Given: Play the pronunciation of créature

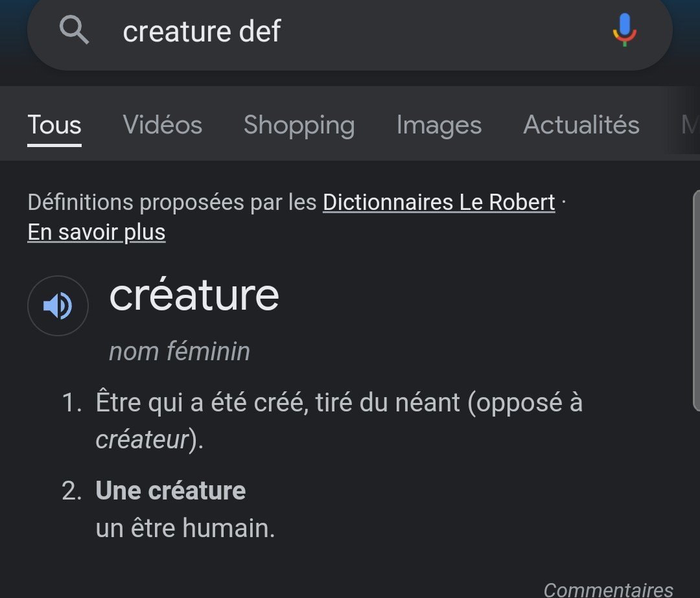Looking at the screenshot, I should (58, 306).
